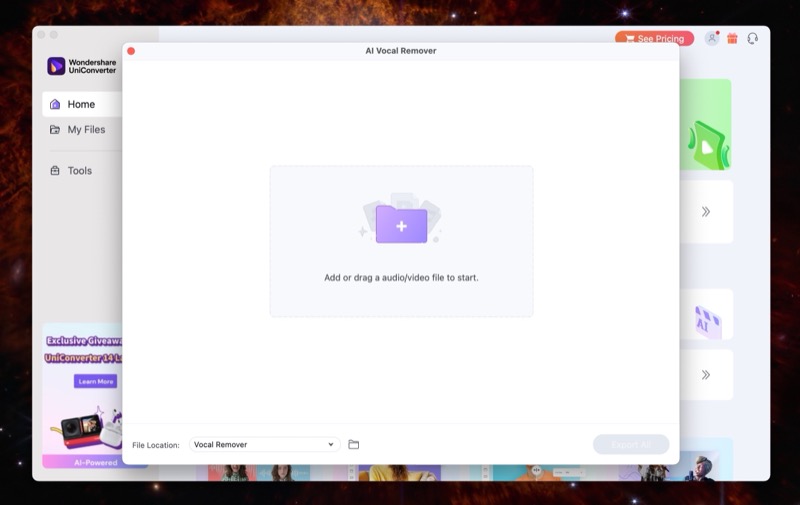Click the Export All button
Viewport: 800px width, 505px height.
(x=631, y=444)
